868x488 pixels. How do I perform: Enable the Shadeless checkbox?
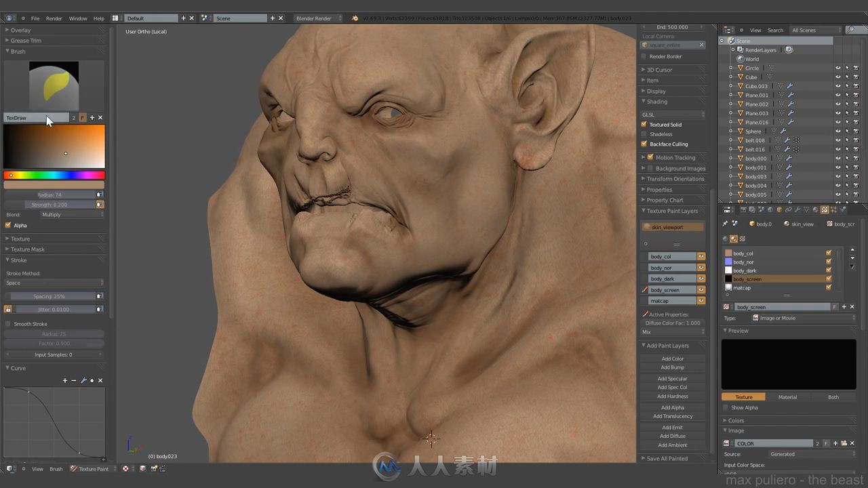tap(644, 134)
